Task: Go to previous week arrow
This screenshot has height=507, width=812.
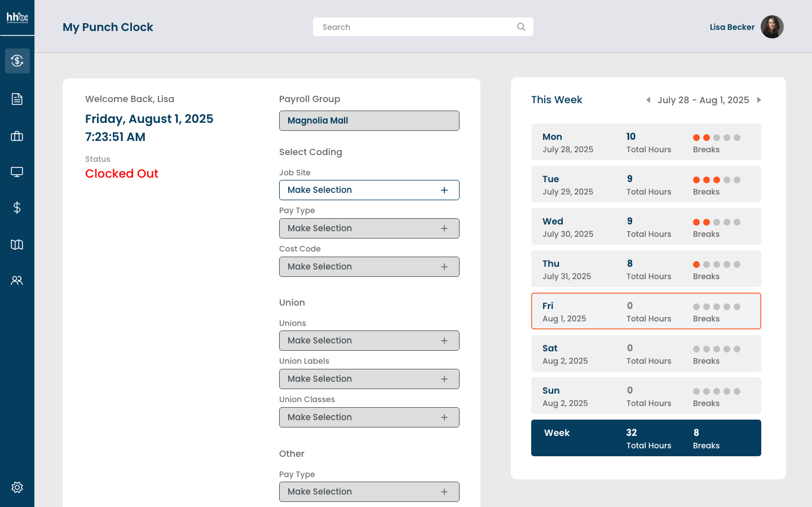Action: 648,100
